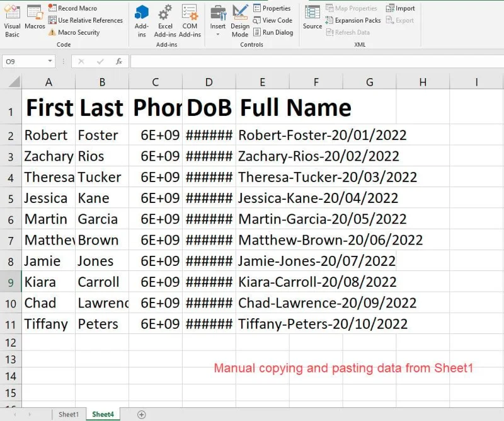Viewport: 504px width, 421px height.
Task: Open the Name Box dropdown arrow
Action: tap(50, 61)
